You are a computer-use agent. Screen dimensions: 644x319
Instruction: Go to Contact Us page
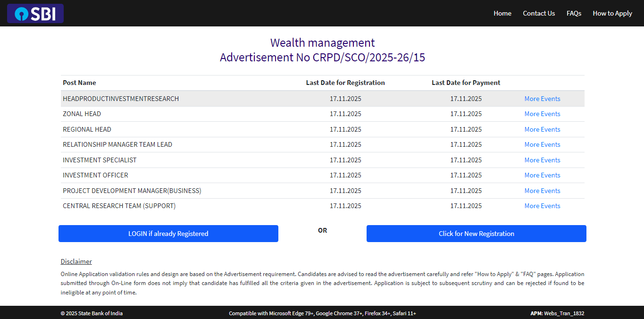pos(538,13)
